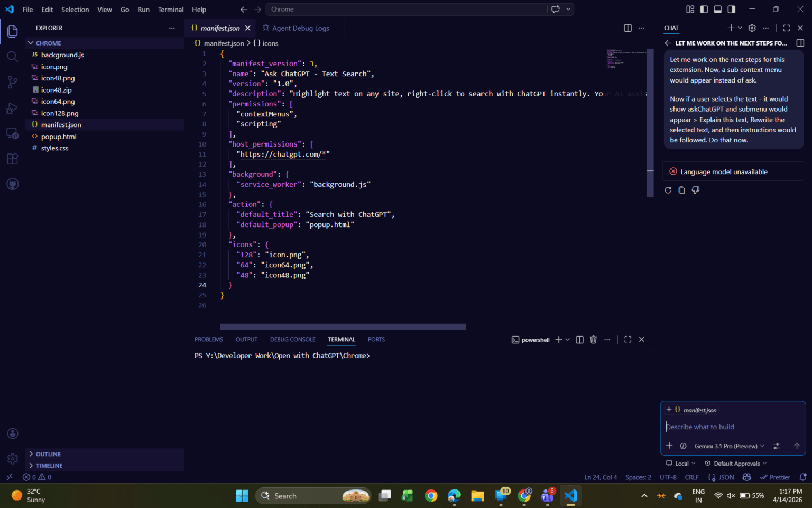
Task: Click the Prettier status bar item
Action: (775, 477)
